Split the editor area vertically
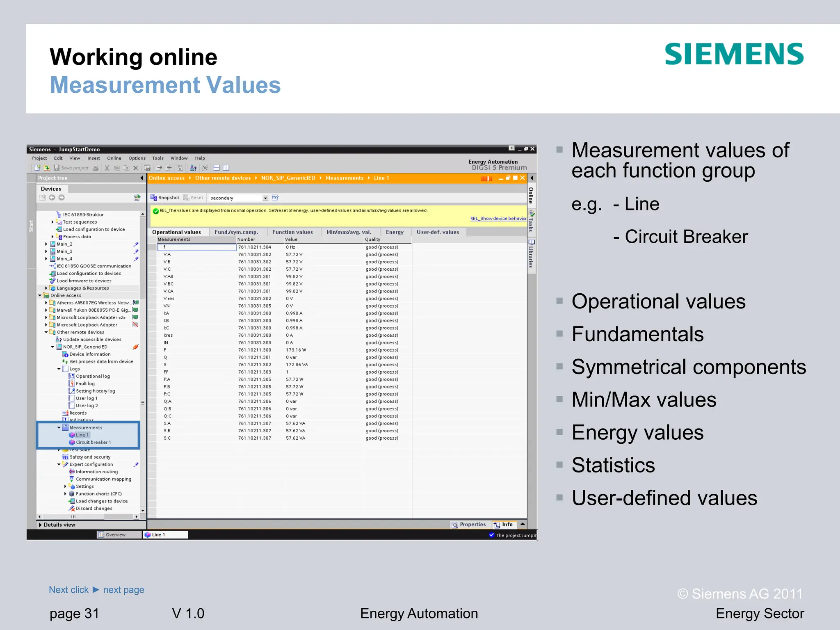The width and height of the screenshot is (840, 630). (x=226, y=168)
